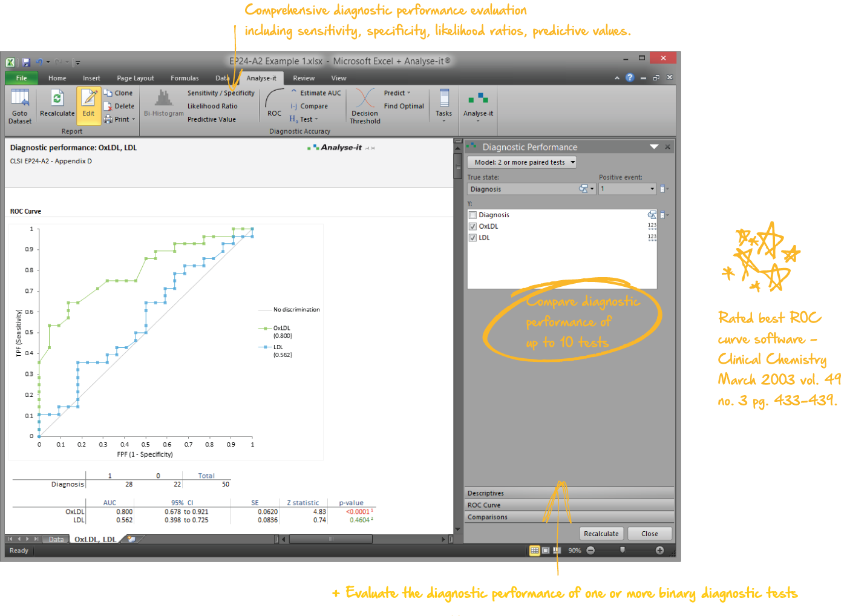Click numeric type icon beside LDL

652,238
